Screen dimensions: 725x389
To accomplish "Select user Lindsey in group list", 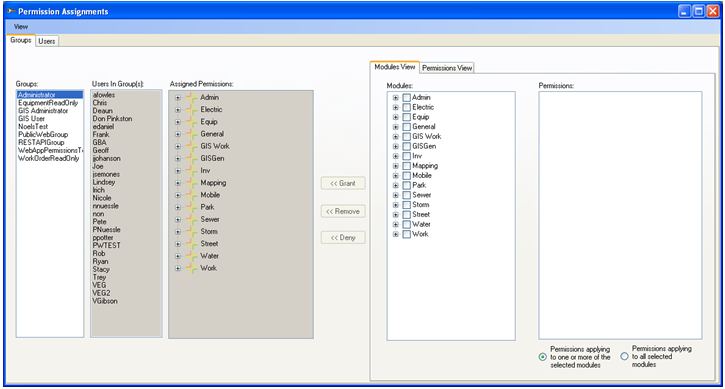I will click(x=104, y=182).
